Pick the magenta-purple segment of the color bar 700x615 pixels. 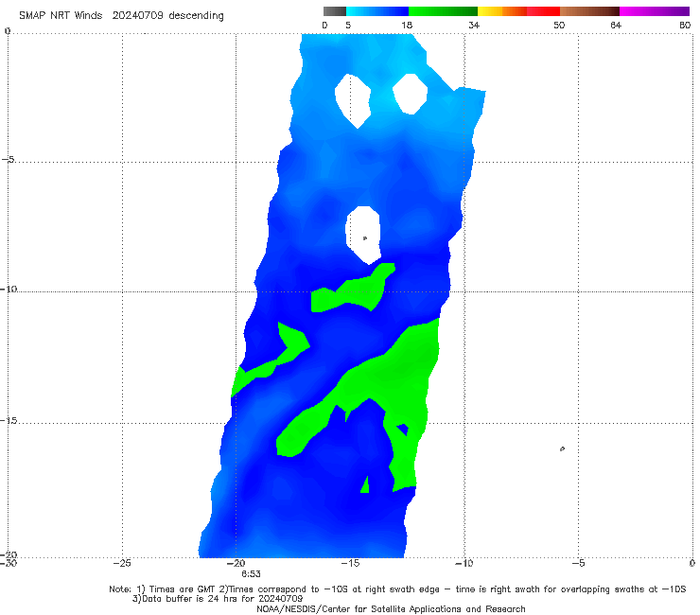tap(655, 11)
